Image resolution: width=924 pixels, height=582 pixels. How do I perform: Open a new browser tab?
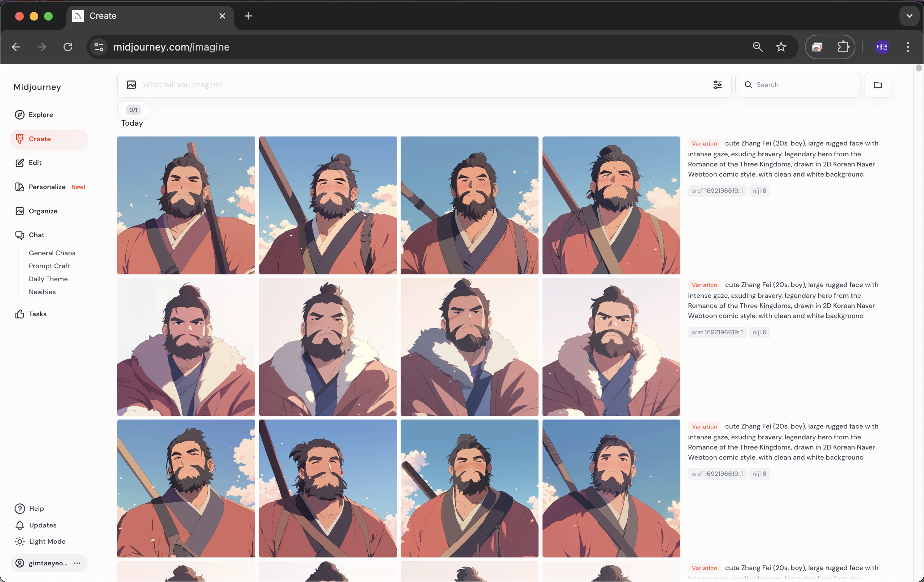tap(248, 16)
